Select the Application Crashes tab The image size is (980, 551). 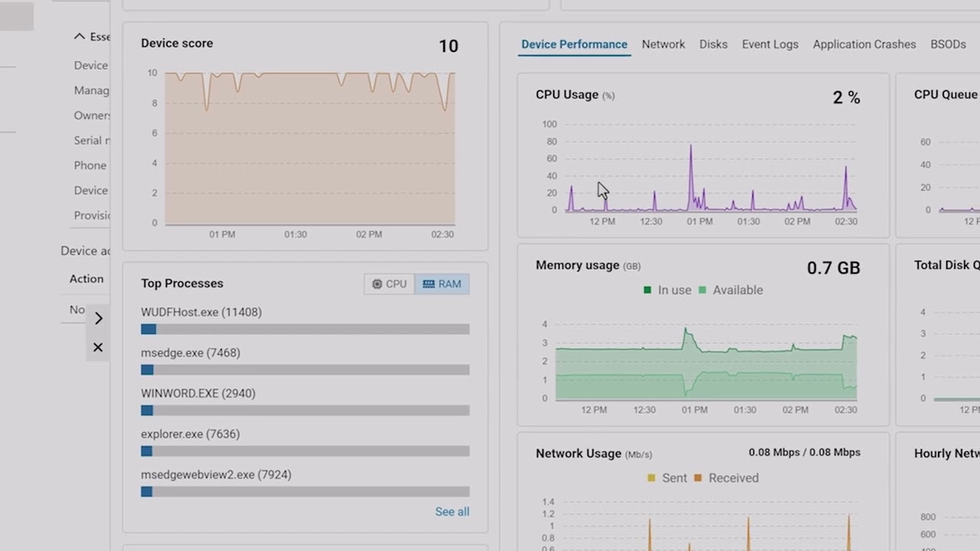[x=864, y=44]
